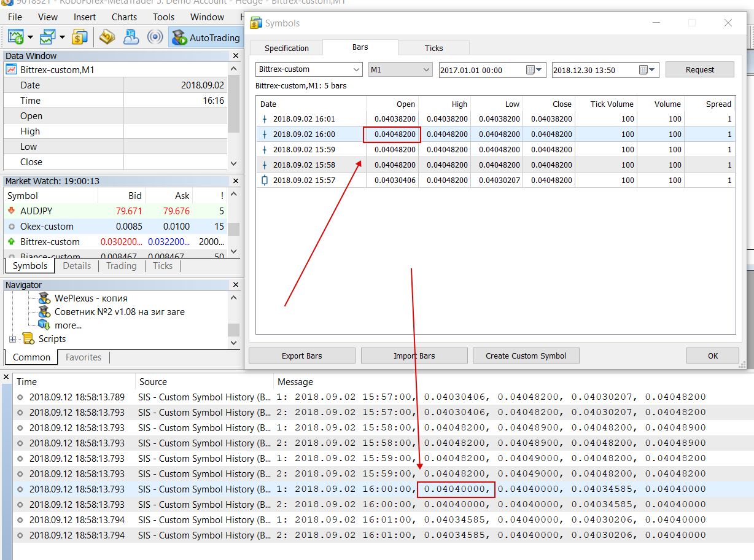Expand the new chart dropdown arrow
This screenshot has width=754, height=560.
point(31,37)
